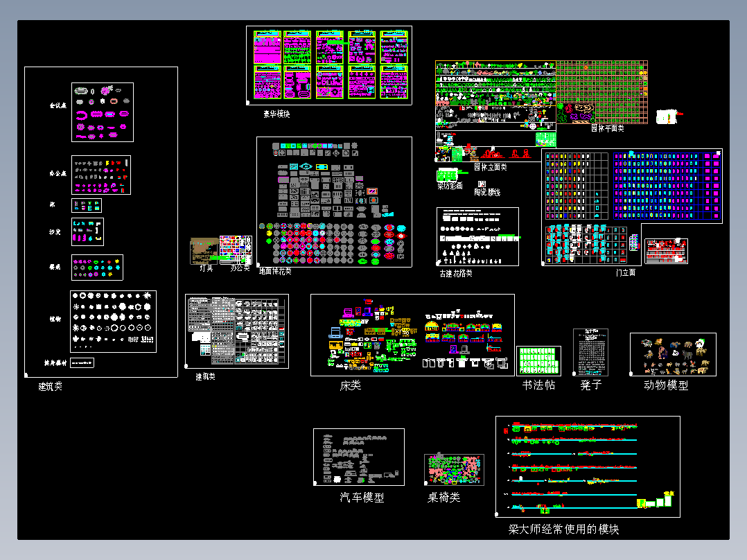Click the 汽车模型 text label
Image resolution: width=747 pixels, height=560 pixels.
point(362,498)
